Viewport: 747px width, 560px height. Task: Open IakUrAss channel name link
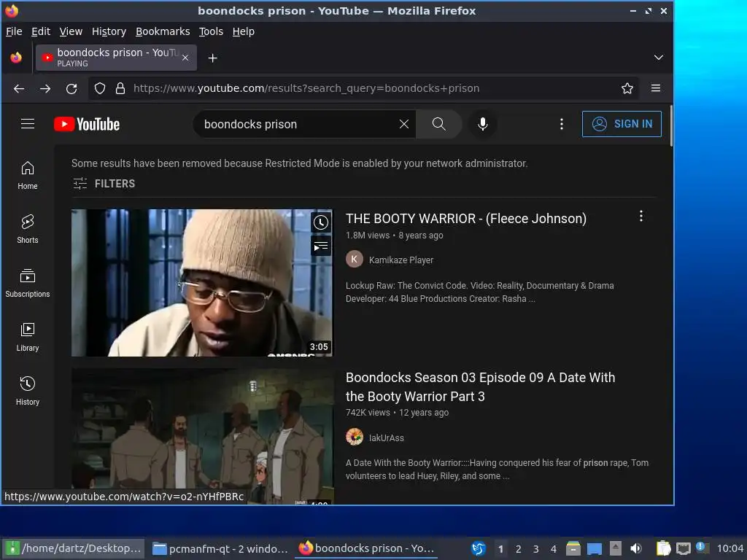click(x=387, y=438)
